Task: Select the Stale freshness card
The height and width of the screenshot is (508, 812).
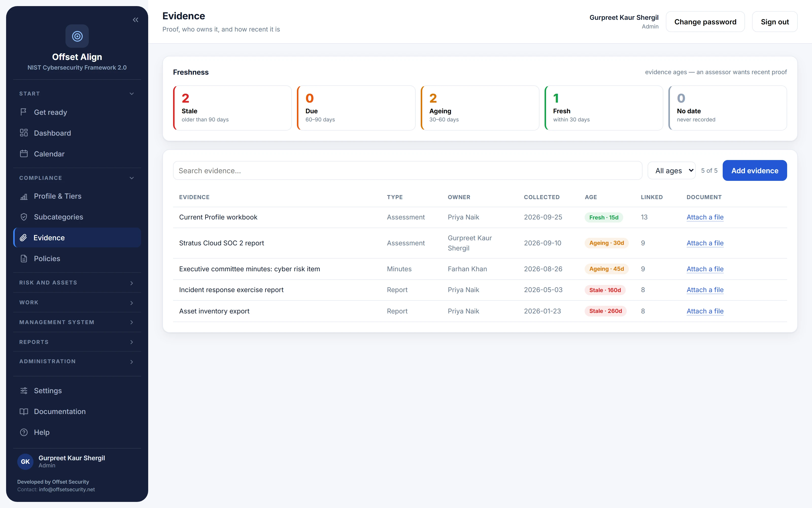Action: (x=232, y=108)
